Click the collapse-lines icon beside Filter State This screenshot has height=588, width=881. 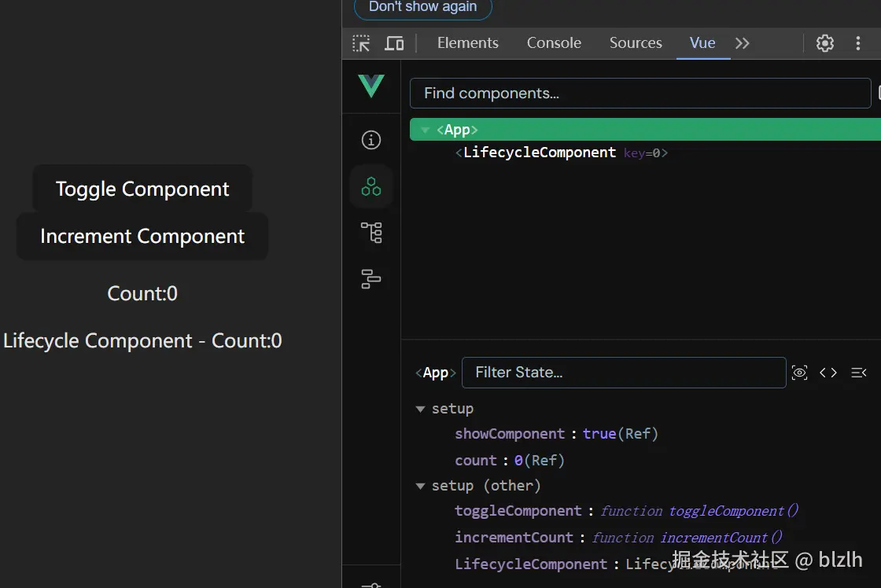coord(858,373)
